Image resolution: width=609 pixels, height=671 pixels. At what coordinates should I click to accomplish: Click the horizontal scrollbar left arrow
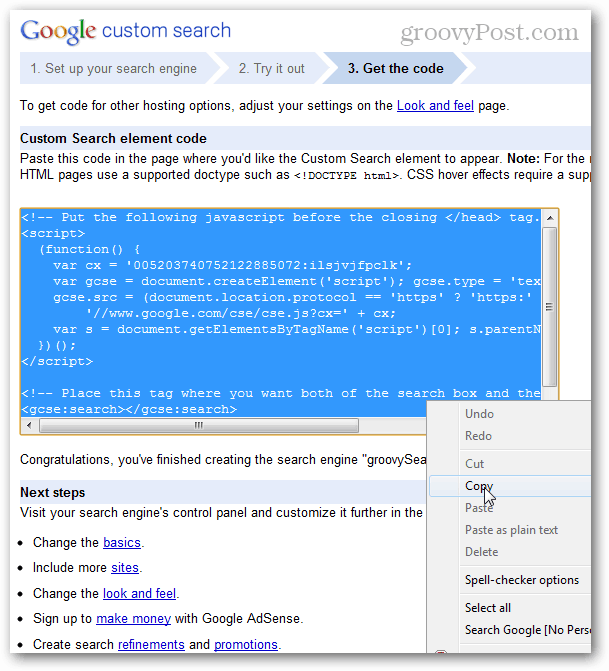30,425
